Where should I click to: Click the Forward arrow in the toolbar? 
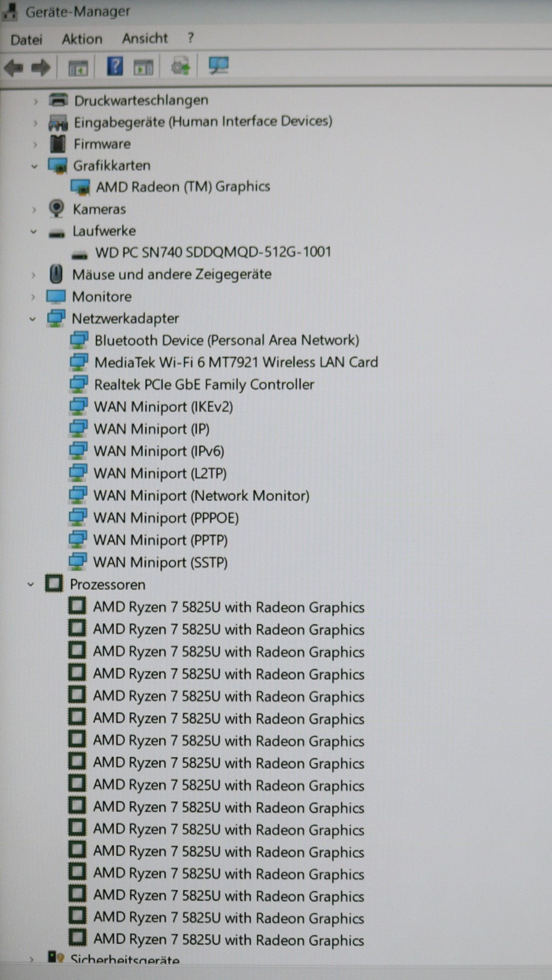(x=41, y=68)
